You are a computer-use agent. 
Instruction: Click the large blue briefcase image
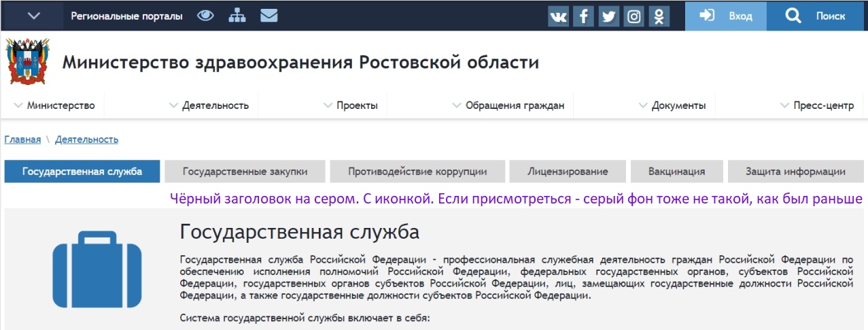pos(97,269)
